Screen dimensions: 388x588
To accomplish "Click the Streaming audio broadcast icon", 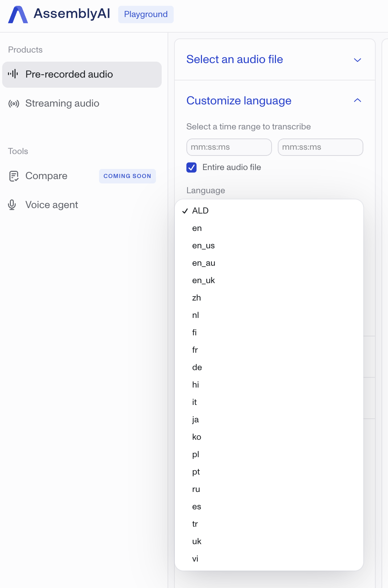I will point(14,104).
